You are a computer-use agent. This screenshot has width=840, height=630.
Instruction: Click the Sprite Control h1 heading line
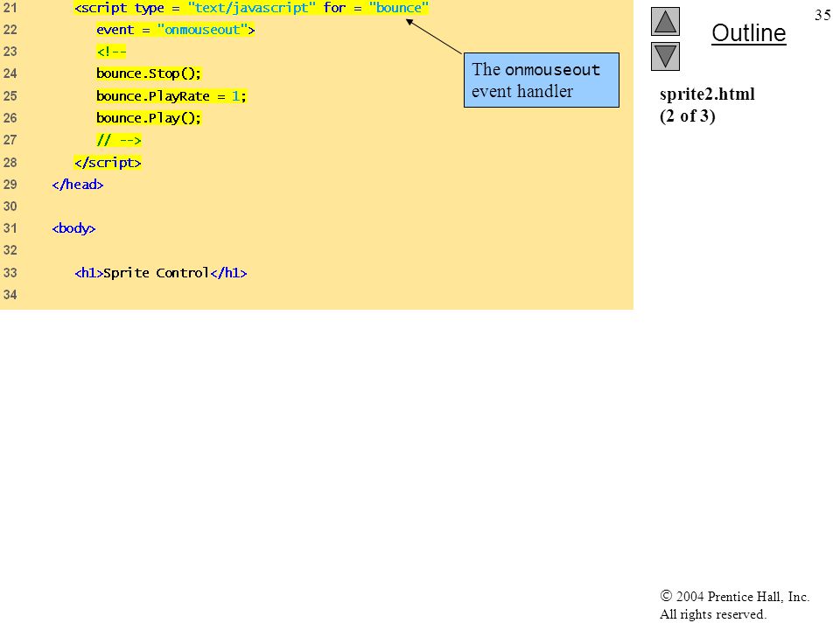pos(161,273)
